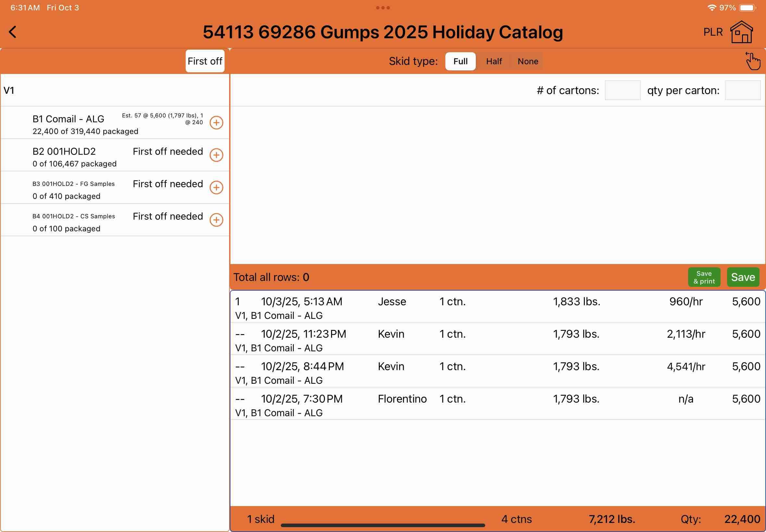
Task: Tap the three-dot multitasking indicator
Action: [x=383, y=8]
